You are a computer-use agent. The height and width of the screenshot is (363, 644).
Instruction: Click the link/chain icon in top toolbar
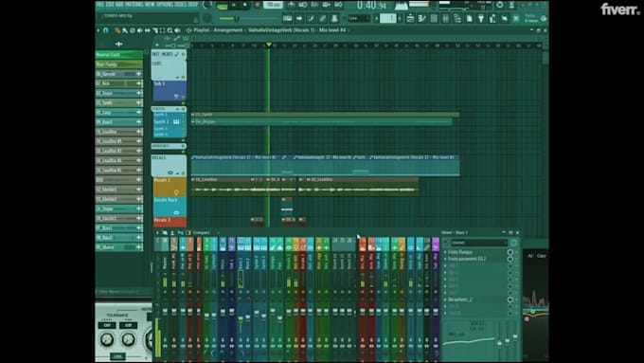point(323,19)
